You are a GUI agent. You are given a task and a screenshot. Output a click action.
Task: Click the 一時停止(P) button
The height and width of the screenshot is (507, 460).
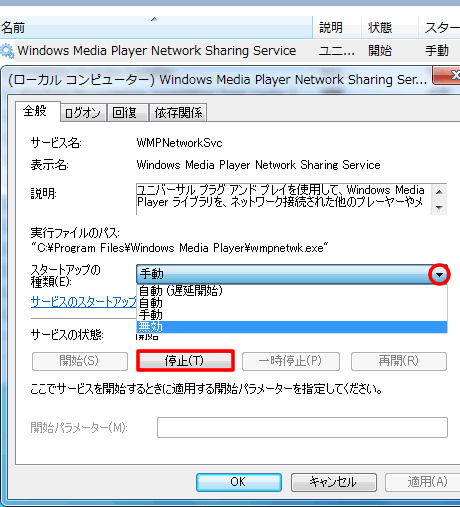(291, 361)
